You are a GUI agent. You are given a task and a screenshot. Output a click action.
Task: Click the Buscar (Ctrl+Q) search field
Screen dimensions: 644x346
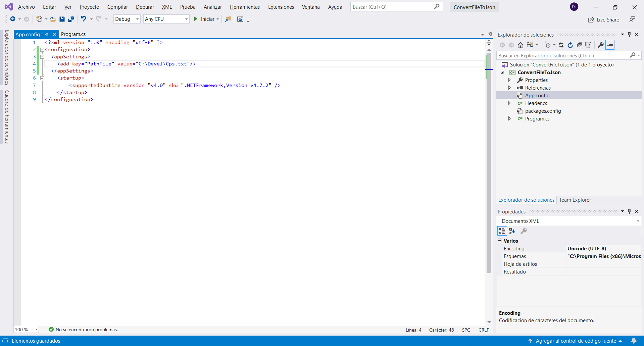(x=392, y=7)
